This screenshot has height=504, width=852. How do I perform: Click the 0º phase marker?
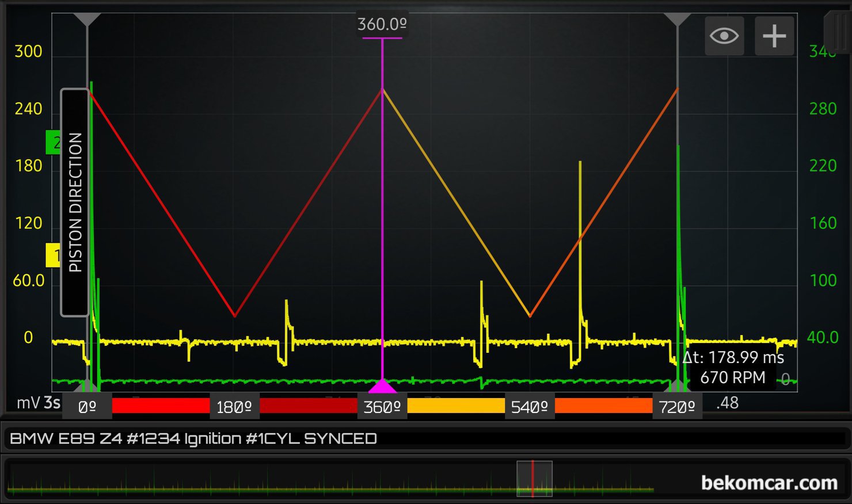[x=87, y=407]
